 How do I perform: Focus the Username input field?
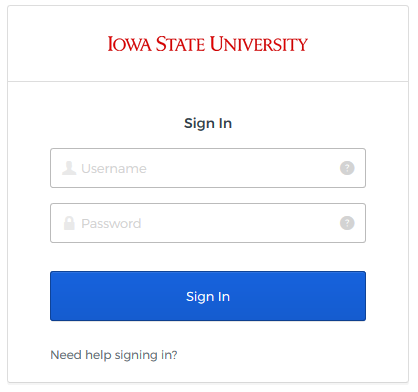(208, 168)
